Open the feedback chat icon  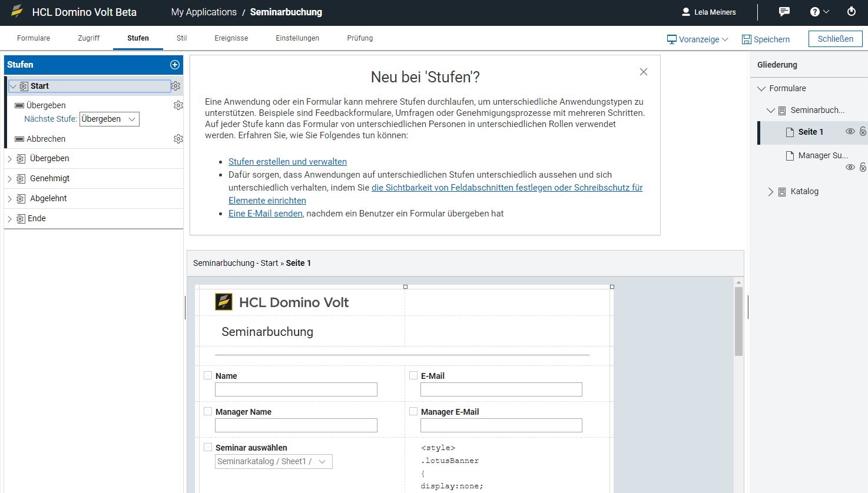click(784, 12)
